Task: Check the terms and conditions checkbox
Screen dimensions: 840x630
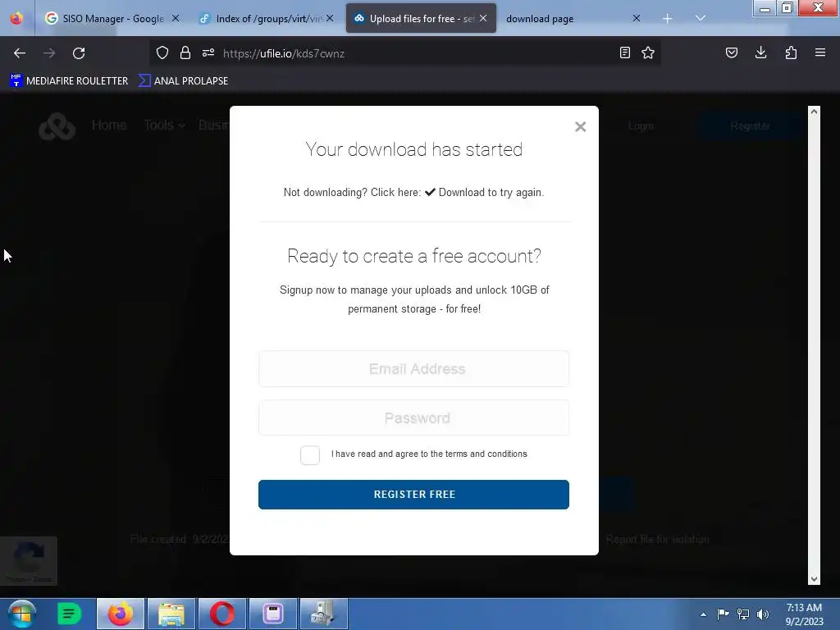Action: click(x=309, y=454)
